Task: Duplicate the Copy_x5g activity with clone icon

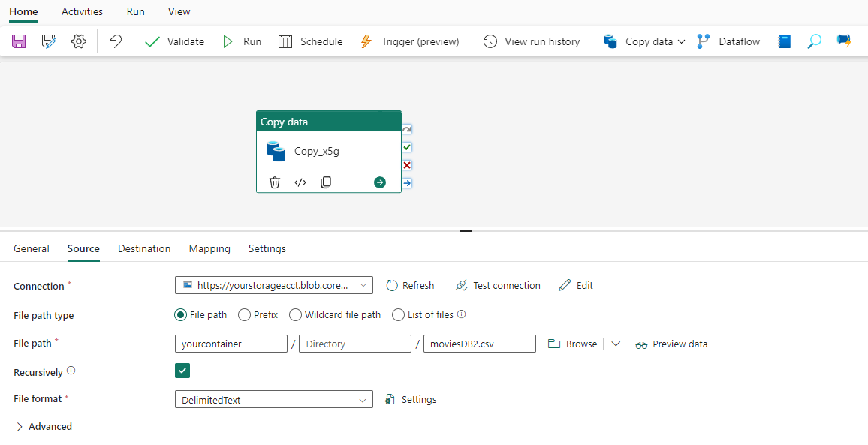Action: pos(326,182)
